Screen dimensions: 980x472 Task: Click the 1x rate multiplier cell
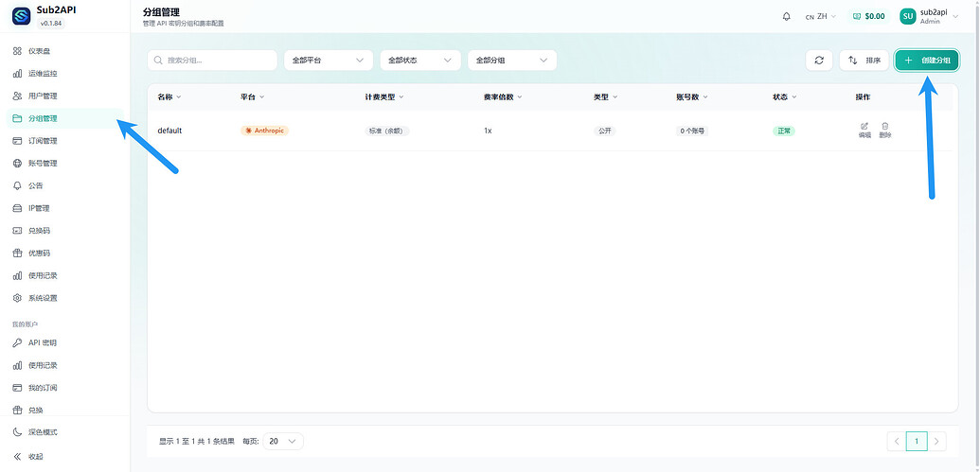[488, 131]
